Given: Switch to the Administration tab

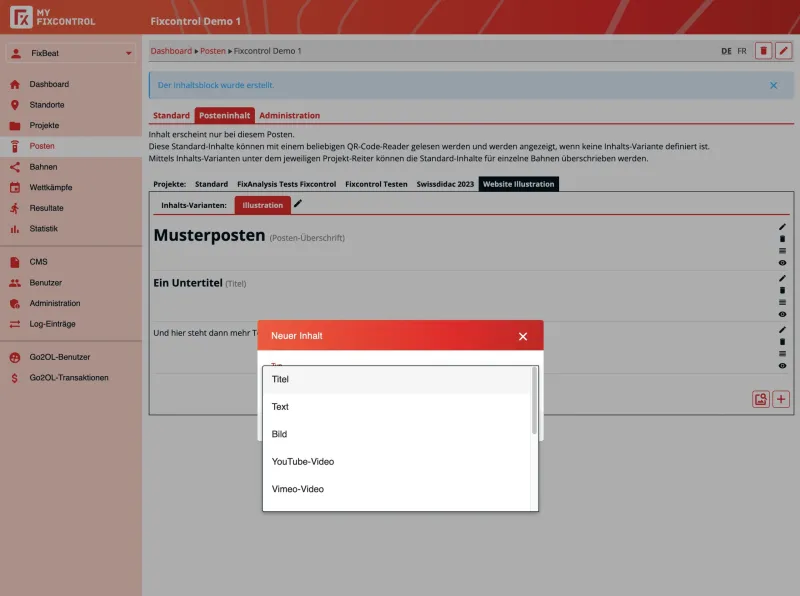Looking at the screenshot, I should pos(289,115).
